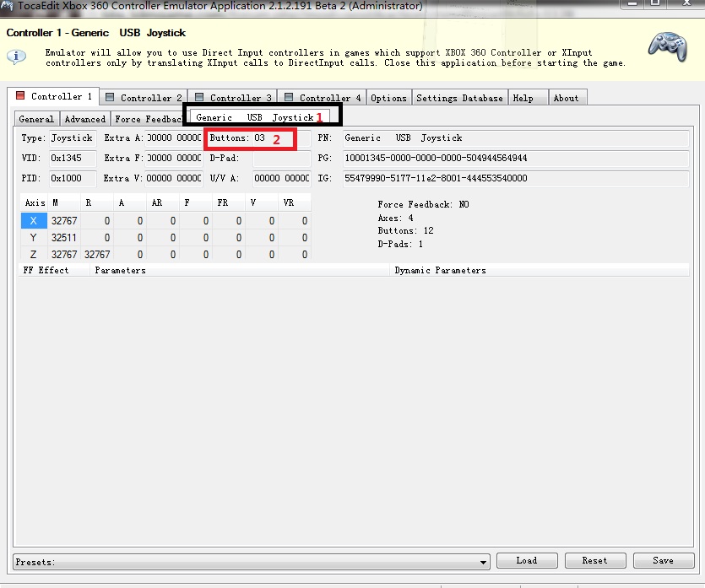This screenshot has width=705, height=588.
Task: Click the IG GUID field
Action: point(516,178)
